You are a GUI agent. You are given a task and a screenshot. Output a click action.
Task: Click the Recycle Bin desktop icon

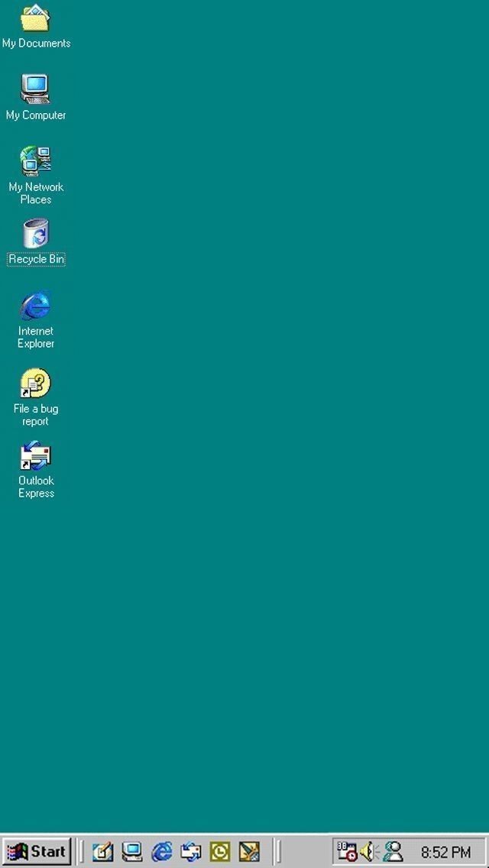tap(35, 235)
